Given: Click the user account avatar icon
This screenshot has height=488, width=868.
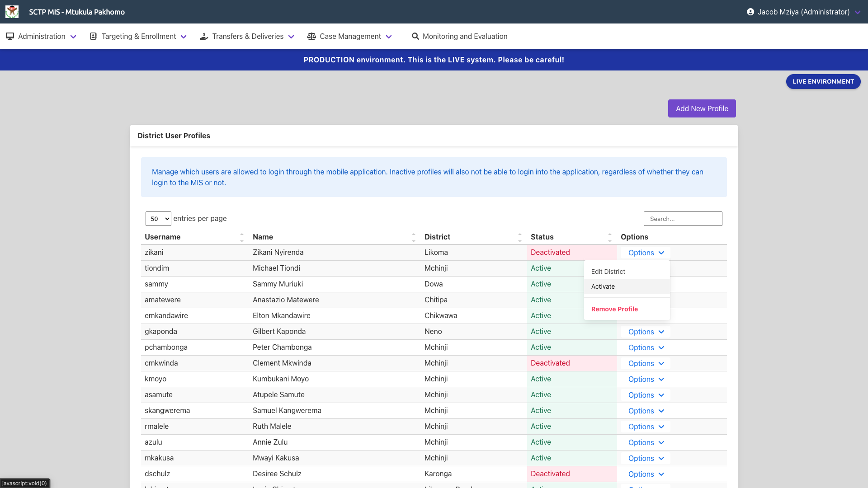Looking at the screenshot, I should 751,12.
